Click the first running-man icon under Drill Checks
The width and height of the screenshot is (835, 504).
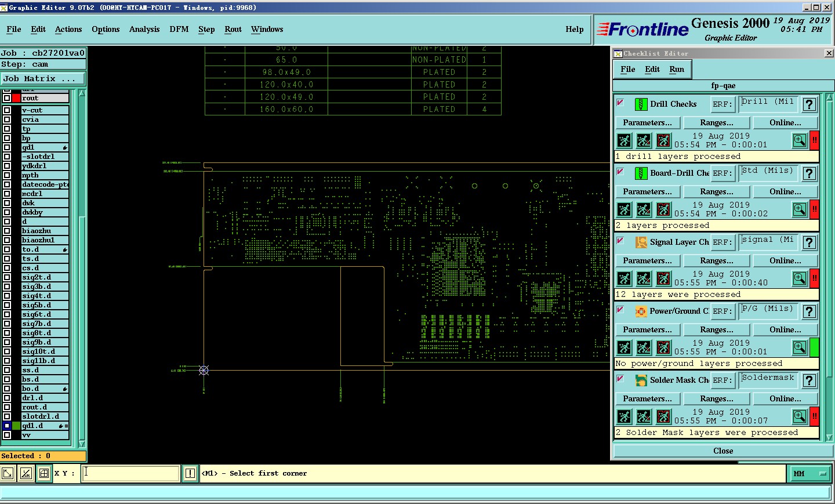click(624, 140)
